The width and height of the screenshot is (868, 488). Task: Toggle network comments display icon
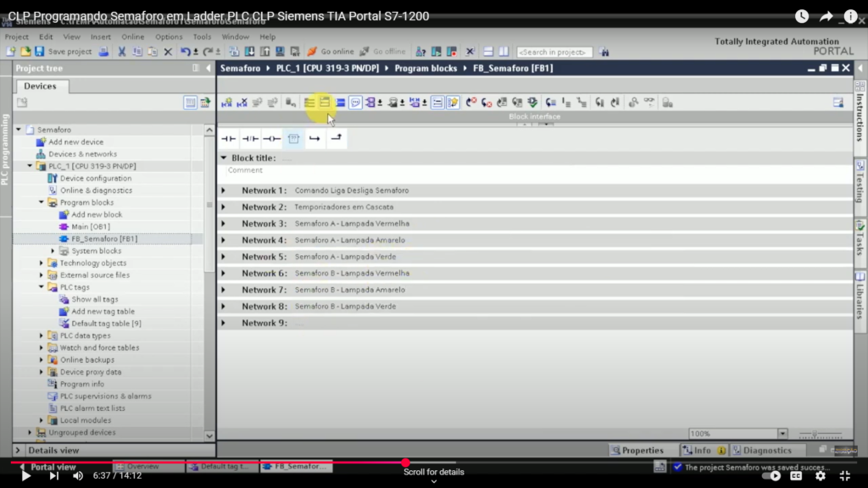[x=355, y=103]
